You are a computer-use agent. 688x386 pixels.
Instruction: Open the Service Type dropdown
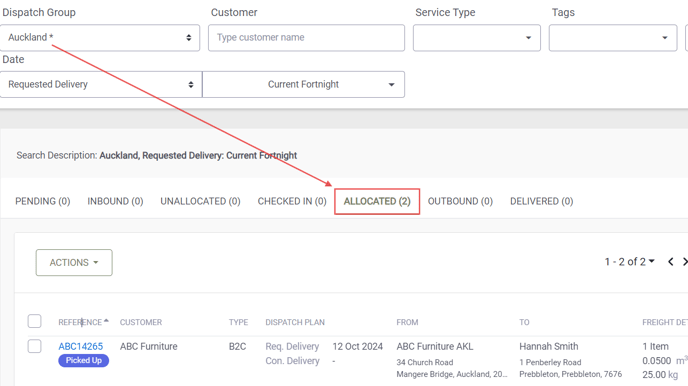pyautogui.click(x=477, y=38)
